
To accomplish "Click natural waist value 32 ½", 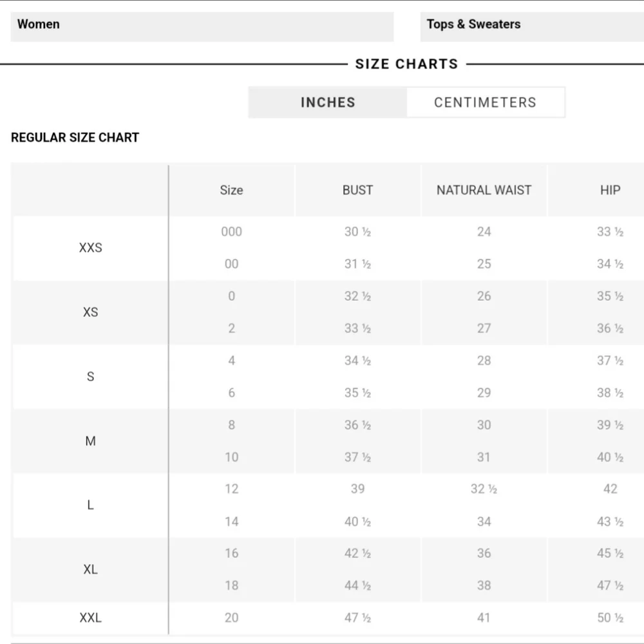I will point(484,489).
